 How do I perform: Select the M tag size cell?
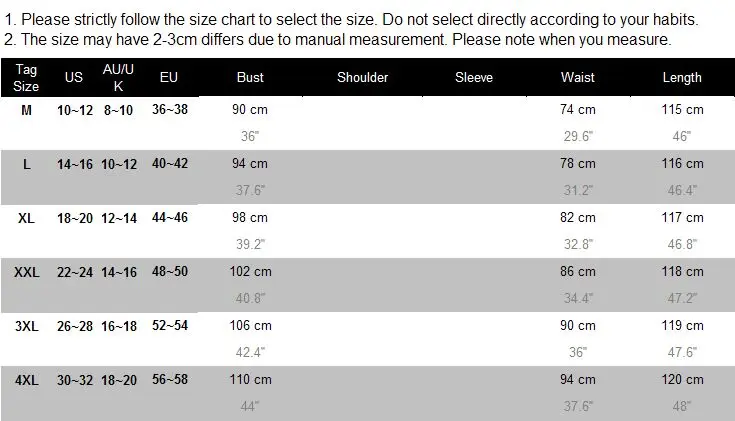pos(26,110)
